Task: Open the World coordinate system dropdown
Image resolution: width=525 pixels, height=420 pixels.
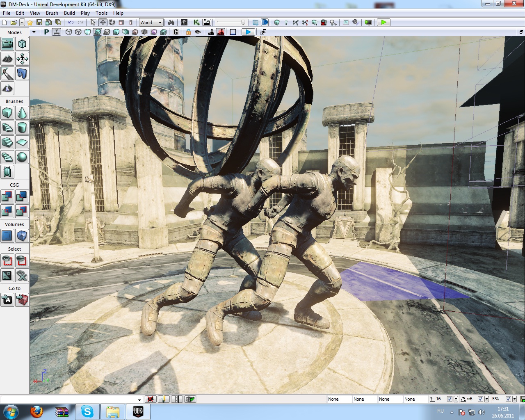Action: pyautogui.click(x=151, y=23)
